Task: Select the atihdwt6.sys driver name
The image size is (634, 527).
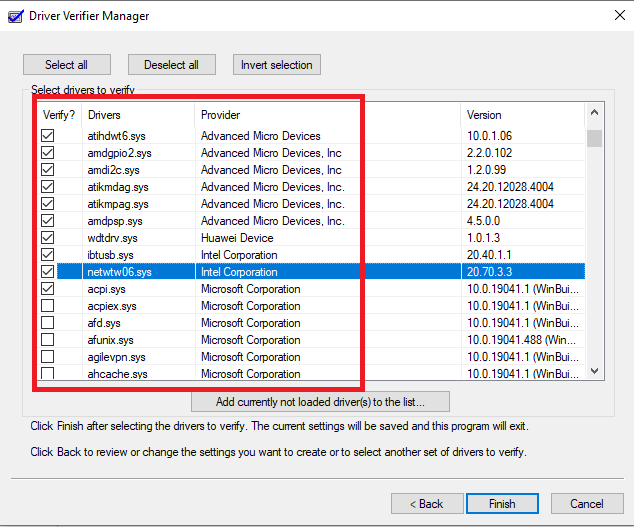Action: 116,136
